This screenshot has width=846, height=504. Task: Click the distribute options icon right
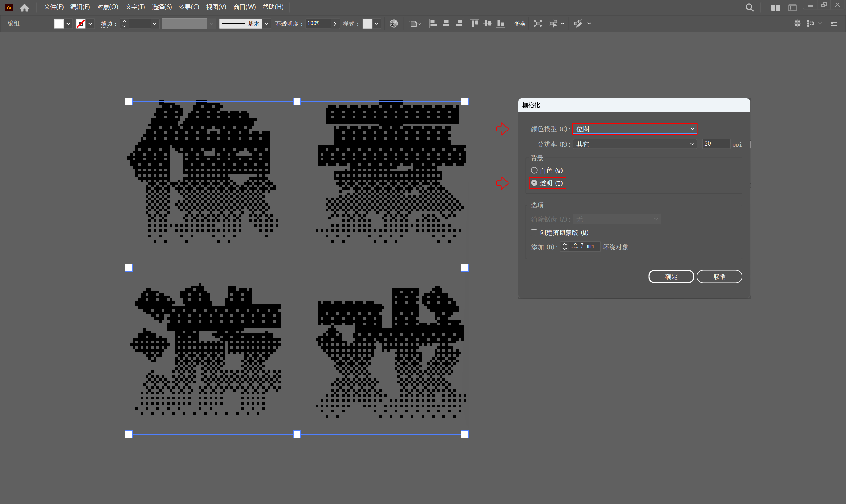811,23
